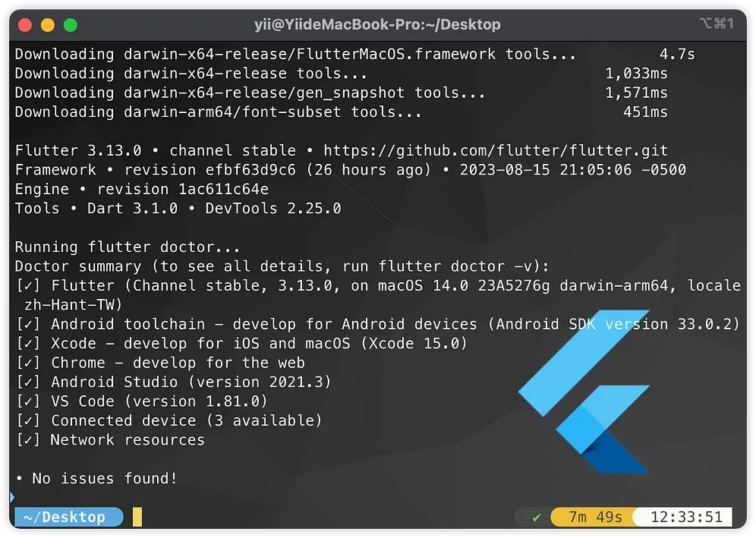
Task: Click the timestamp 2023-08-15 21:05:06 -0500
Action: tap(573, 170)
